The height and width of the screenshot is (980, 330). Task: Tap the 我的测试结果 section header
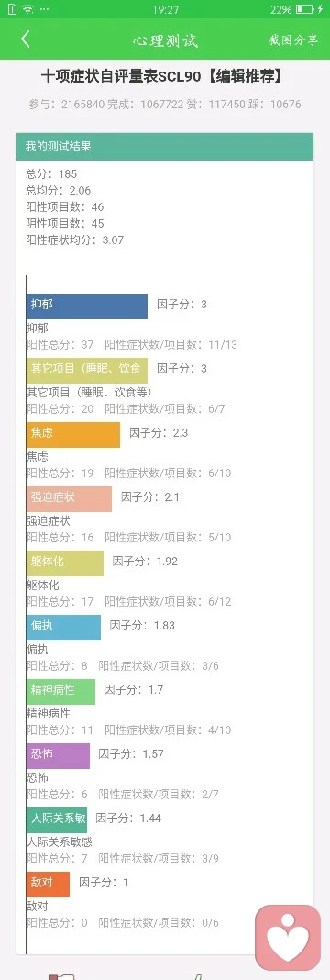165,147
